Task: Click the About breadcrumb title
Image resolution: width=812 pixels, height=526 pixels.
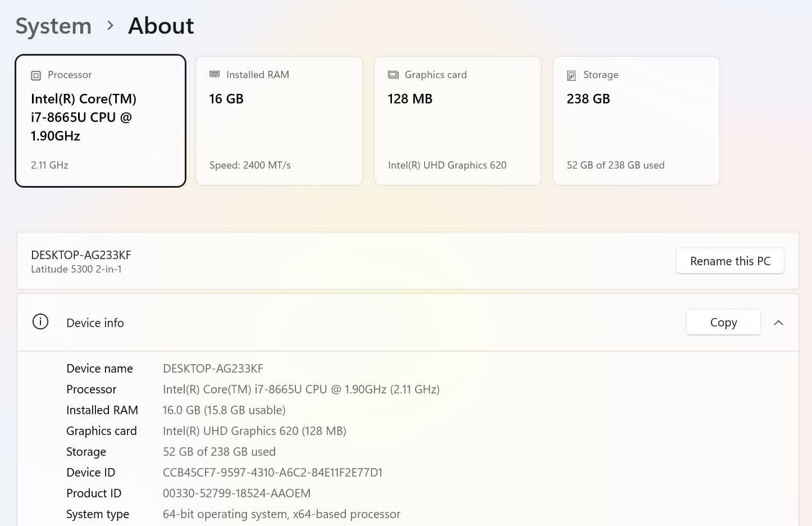Action: click(161, 26)
